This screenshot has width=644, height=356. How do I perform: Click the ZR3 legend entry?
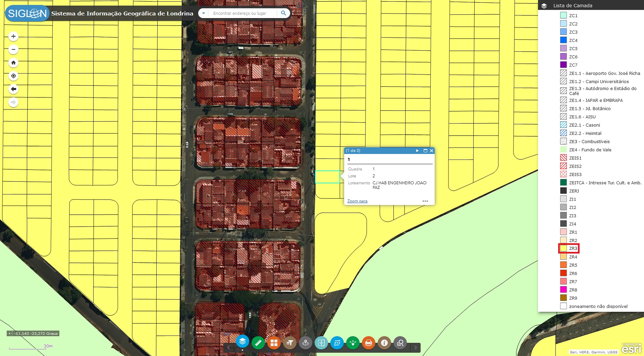(x=569, y=249)
